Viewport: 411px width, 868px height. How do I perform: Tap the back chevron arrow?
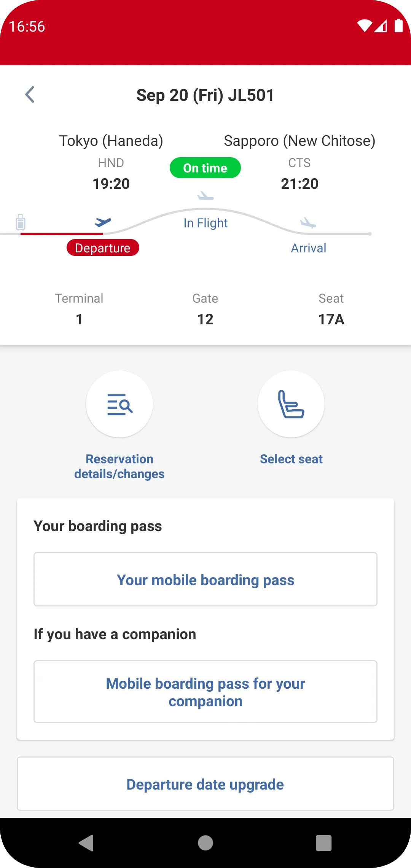(30, 95)
